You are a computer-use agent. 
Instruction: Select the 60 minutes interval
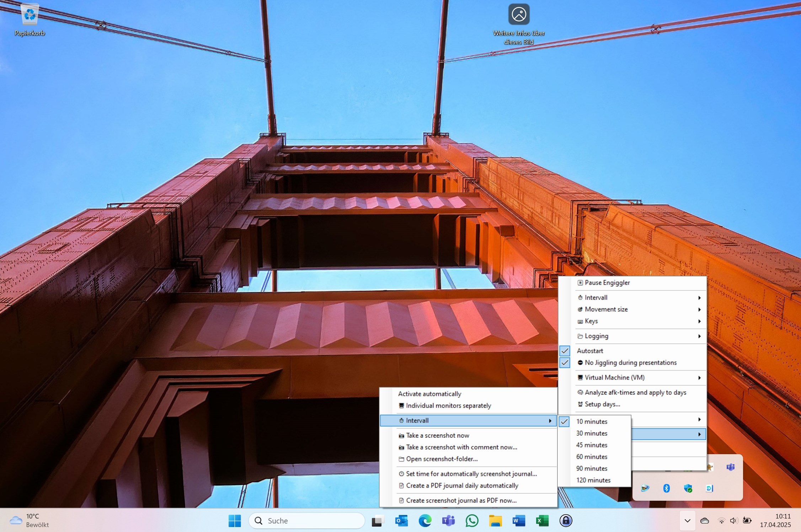(x=594, y=457)
